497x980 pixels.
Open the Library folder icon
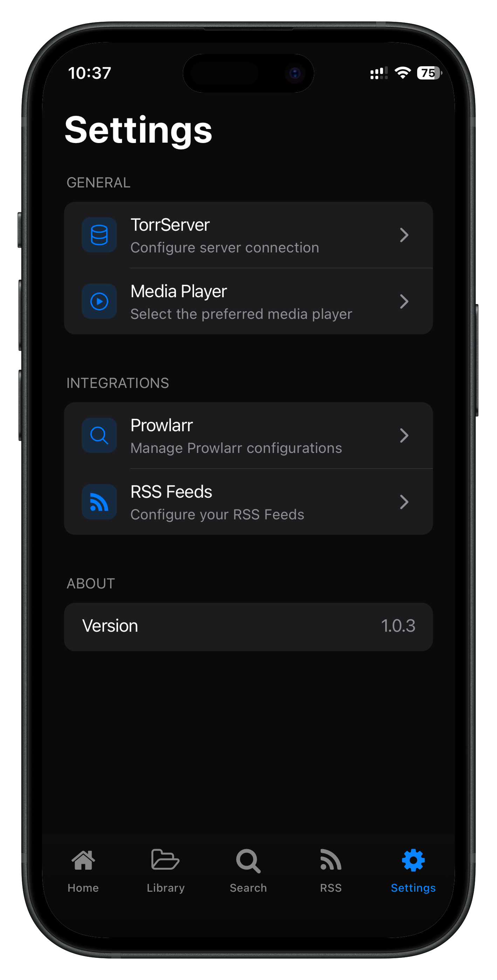(165, 859)
